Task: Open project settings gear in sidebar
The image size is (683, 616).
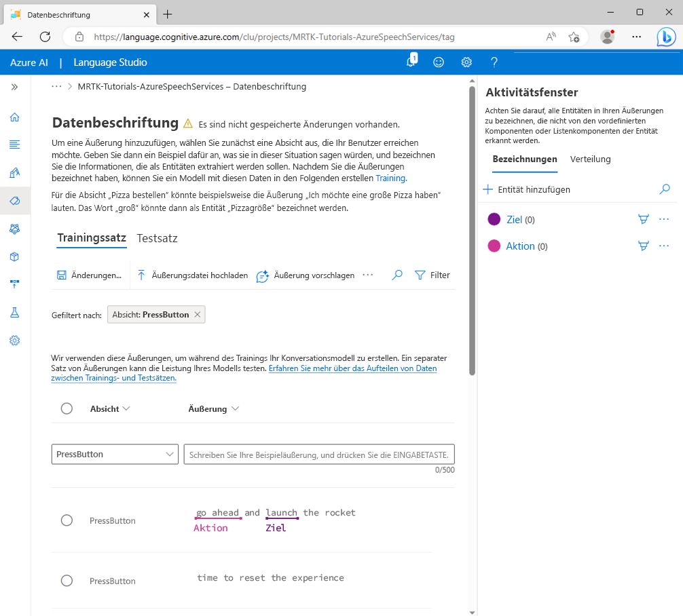Action: 14,341
